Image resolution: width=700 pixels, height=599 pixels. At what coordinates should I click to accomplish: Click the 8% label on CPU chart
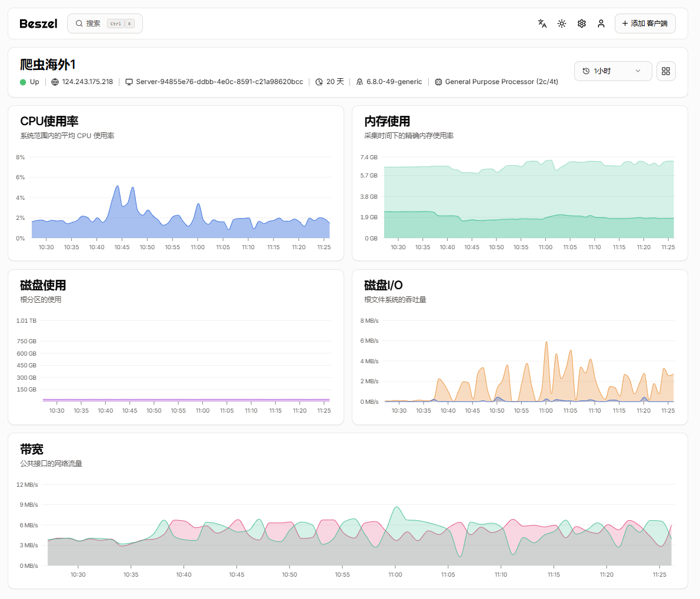tap(20, 158)
